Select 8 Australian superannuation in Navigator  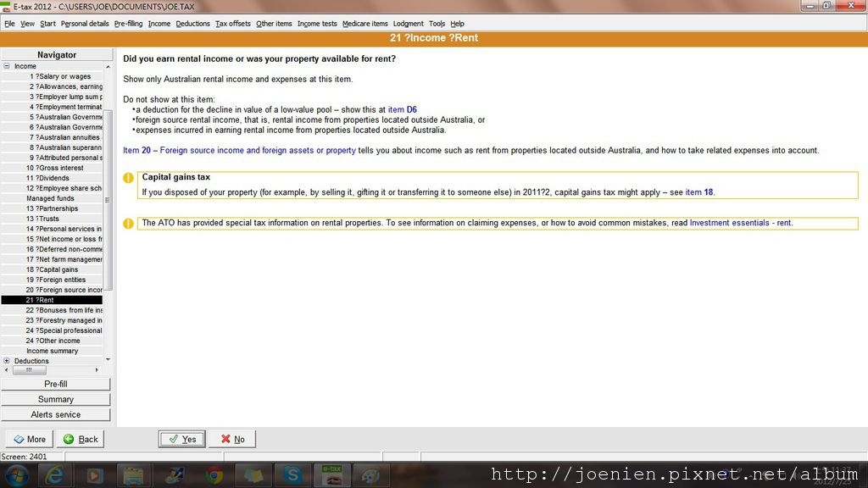(x=66, y=147)
